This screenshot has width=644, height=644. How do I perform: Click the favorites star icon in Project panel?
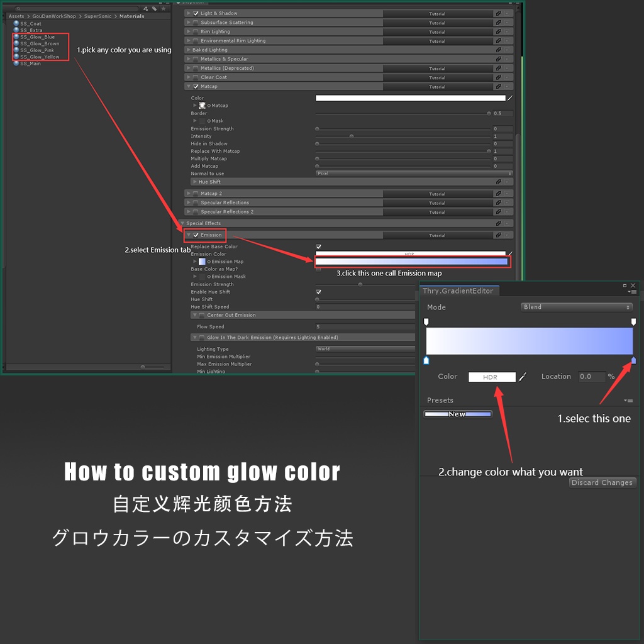[x=164, y=9]
